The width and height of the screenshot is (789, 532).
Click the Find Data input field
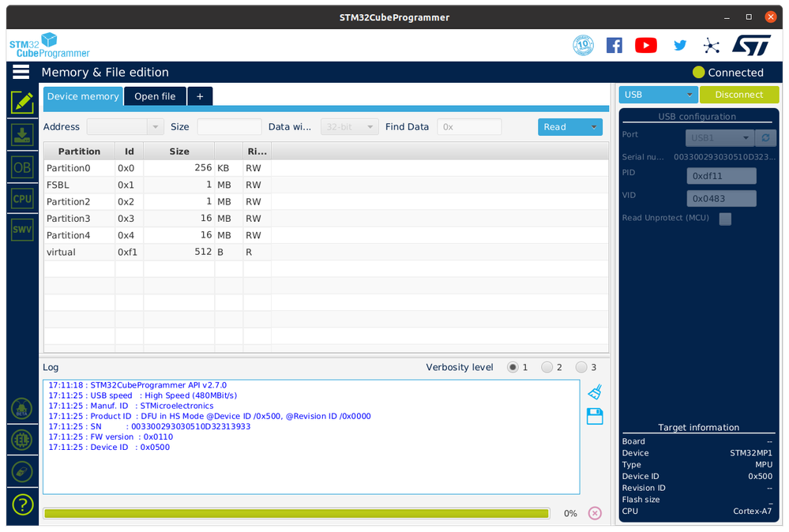pos(469,127)
